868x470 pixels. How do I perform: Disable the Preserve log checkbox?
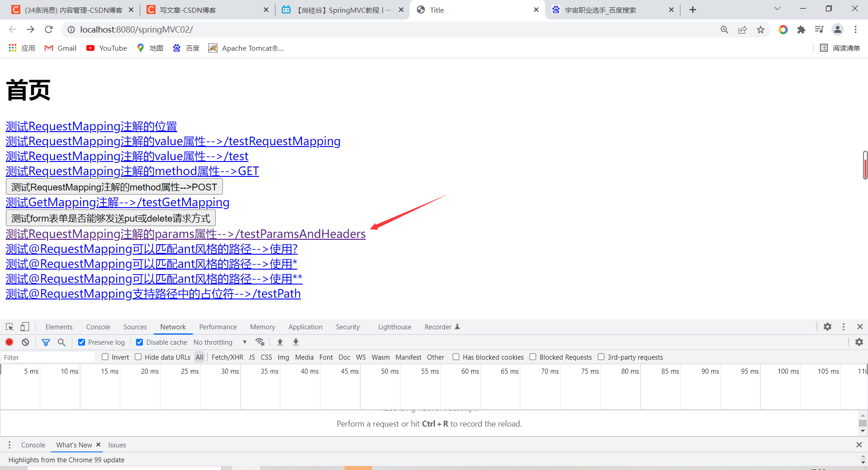81,342
